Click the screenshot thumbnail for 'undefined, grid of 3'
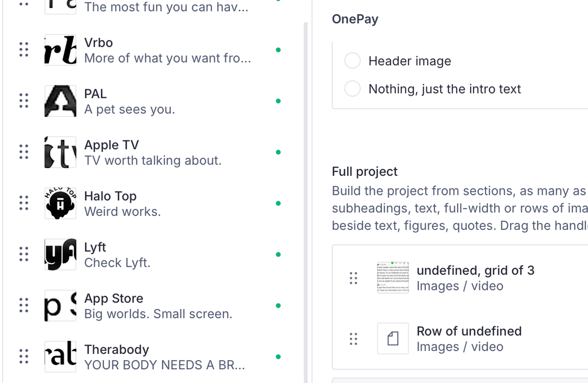Screen dimensions: 588x383 pyautogui.click(x=393, y=278)
